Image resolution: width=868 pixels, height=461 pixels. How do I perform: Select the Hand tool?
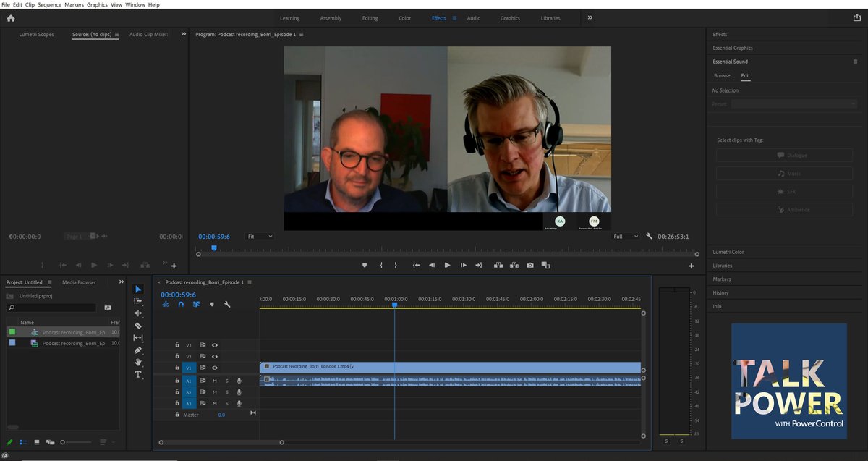click(x=138, y=362)
